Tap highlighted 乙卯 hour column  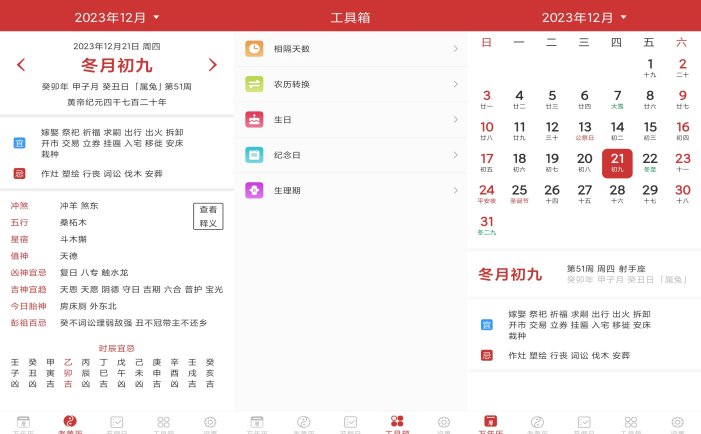(68, 373)
